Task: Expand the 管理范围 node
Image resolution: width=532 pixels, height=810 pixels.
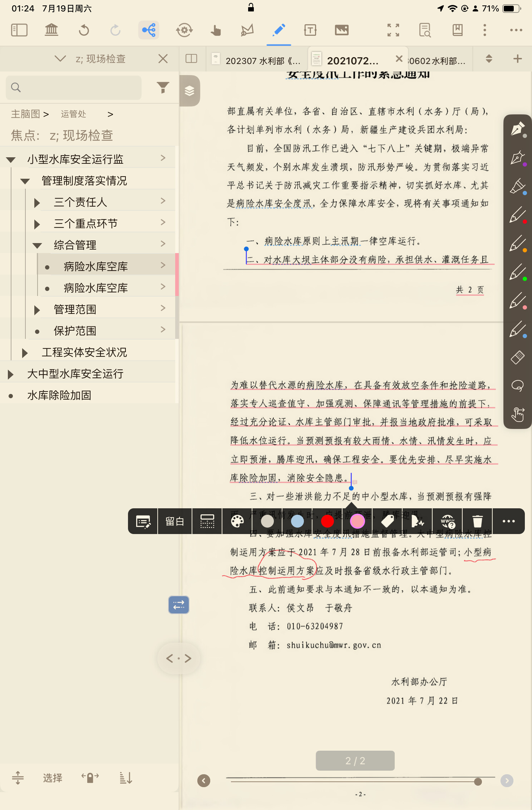Action: 37,310
